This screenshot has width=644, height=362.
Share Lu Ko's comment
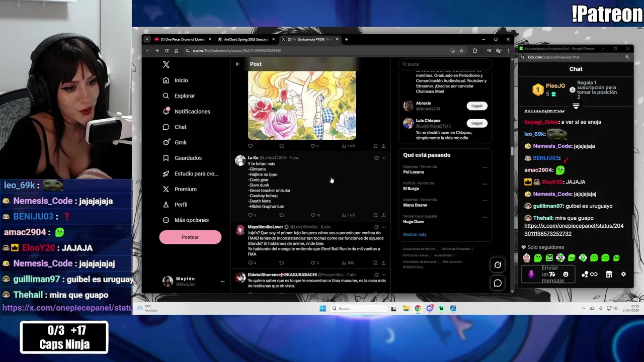tap(383, 215)
